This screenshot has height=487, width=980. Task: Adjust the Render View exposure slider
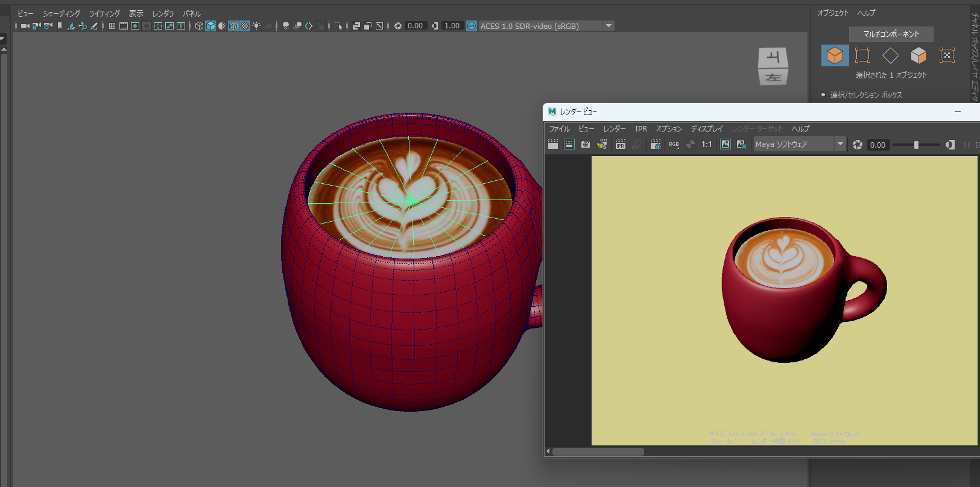916,145
